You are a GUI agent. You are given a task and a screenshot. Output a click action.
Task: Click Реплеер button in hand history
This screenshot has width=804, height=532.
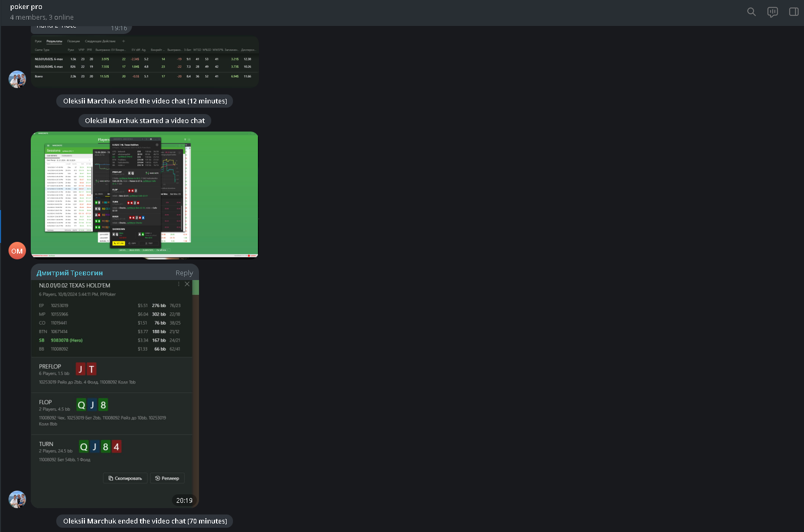pyautogui.click(x=167, y=478)
